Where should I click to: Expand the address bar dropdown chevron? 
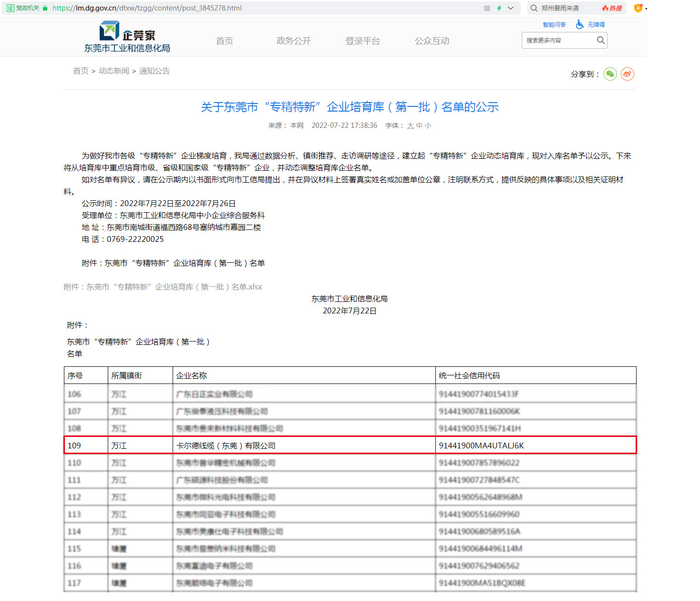pos(511,8)
